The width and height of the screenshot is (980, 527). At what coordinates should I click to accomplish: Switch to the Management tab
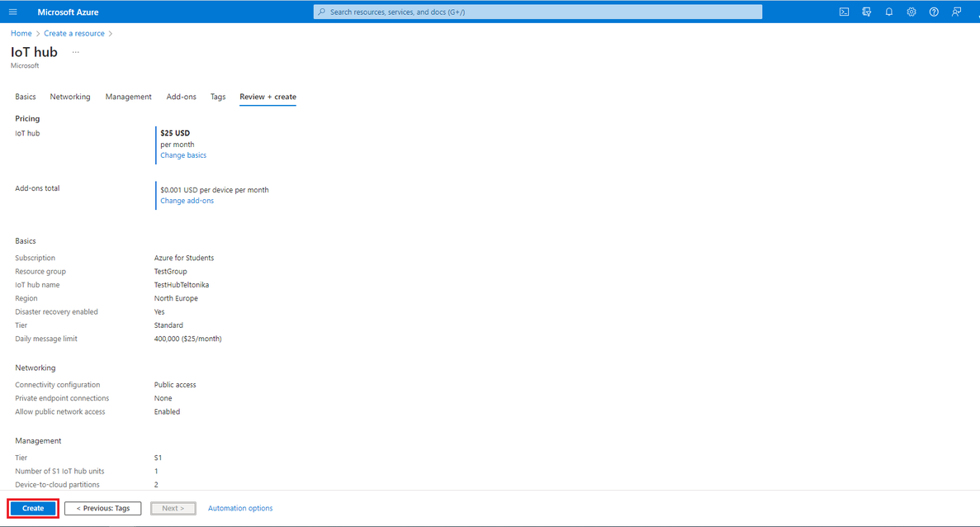128,97
